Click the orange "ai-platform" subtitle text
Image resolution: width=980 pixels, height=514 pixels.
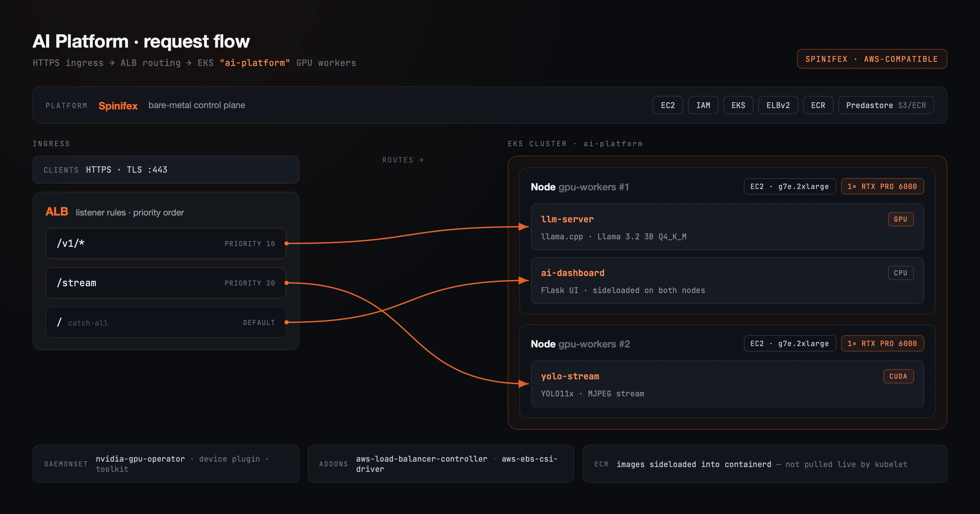[255, 63]
